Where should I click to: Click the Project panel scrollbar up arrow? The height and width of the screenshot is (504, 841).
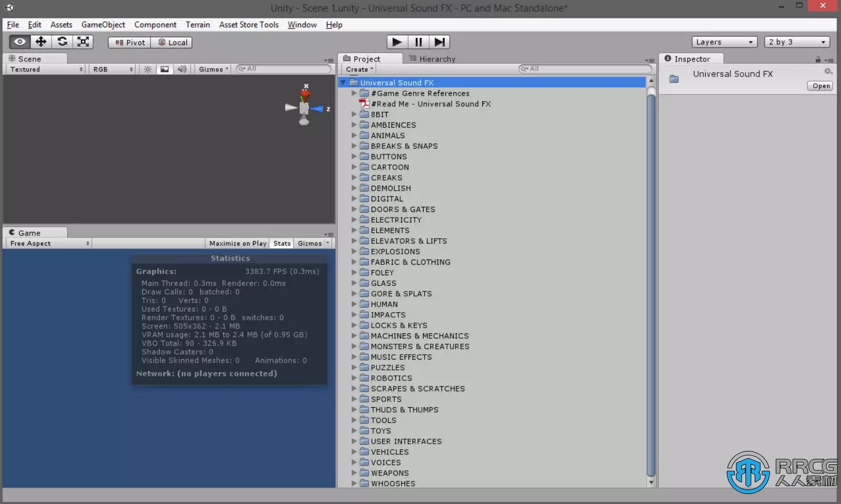pyautogui.click(x=651, y=81)
